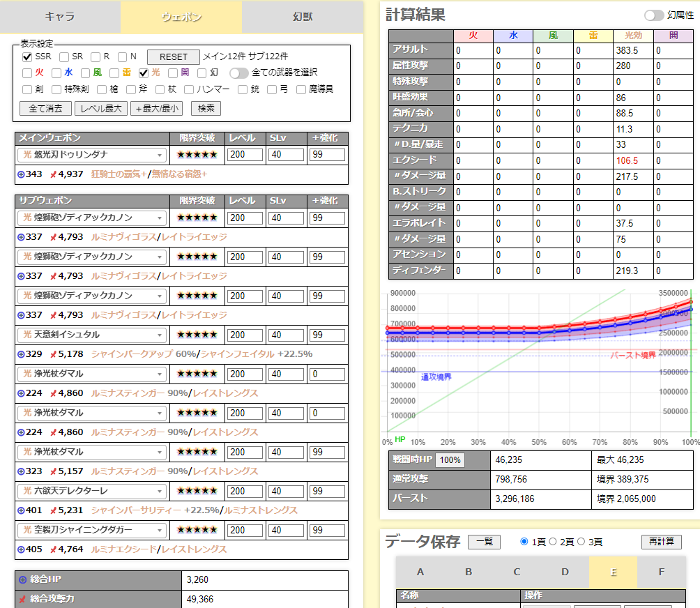Enable the 幻属性 toggle switch

click(654, 15)
